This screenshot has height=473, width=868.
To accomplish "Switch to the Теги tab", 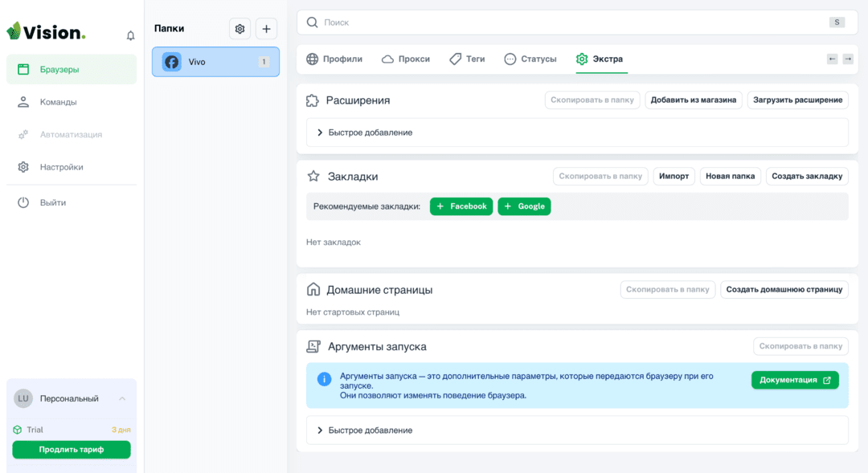I will [467, 59].
